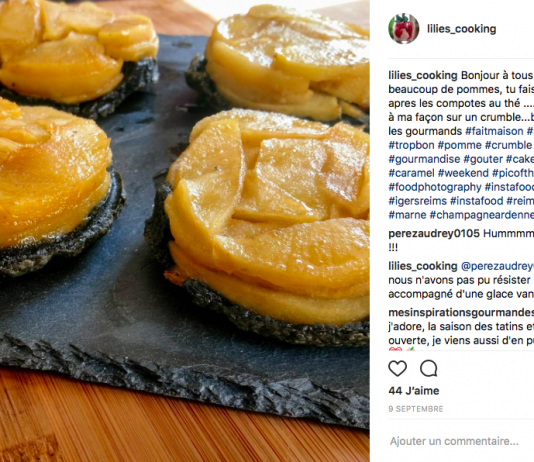Image resolution: width=534 pixels, height=462 pixels.
Task: Select the #crumble hashtag link
Action: coord(508,145)
